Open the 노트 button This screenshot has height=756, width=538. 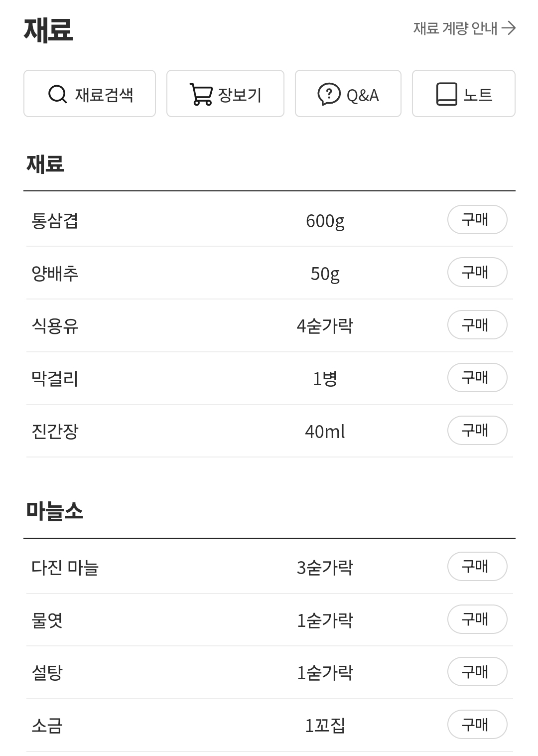(463, 94)
